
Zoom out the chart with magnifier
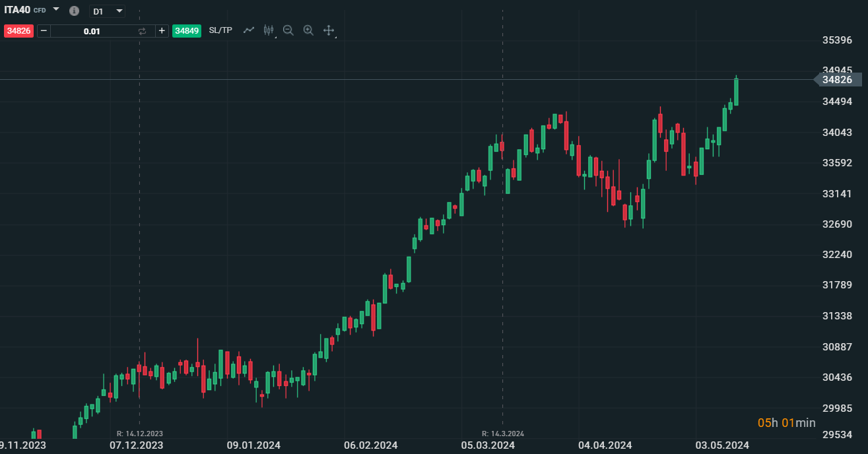[x=288, y=30]
